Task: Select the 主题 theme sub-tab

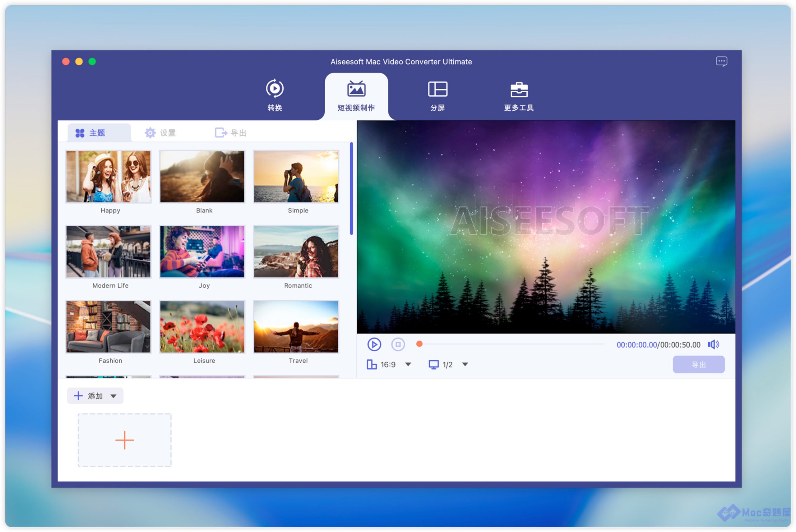Action: pos(99,133)
